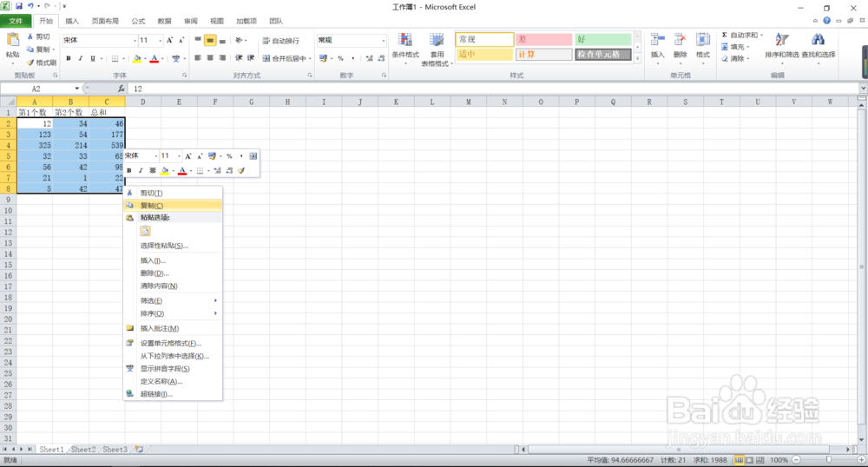Click the formula bar input showing 12

click(x=494, y=89)
